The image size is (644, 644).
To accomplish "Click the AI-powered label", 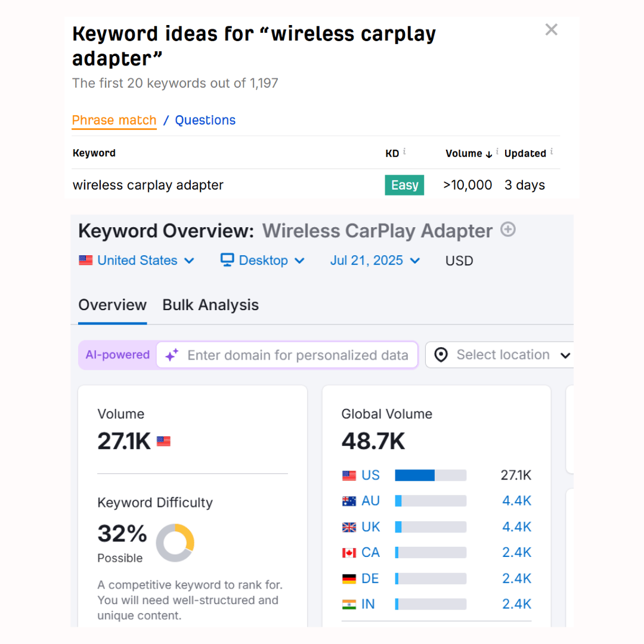I will pyautogui.click(x=117, y=355).
